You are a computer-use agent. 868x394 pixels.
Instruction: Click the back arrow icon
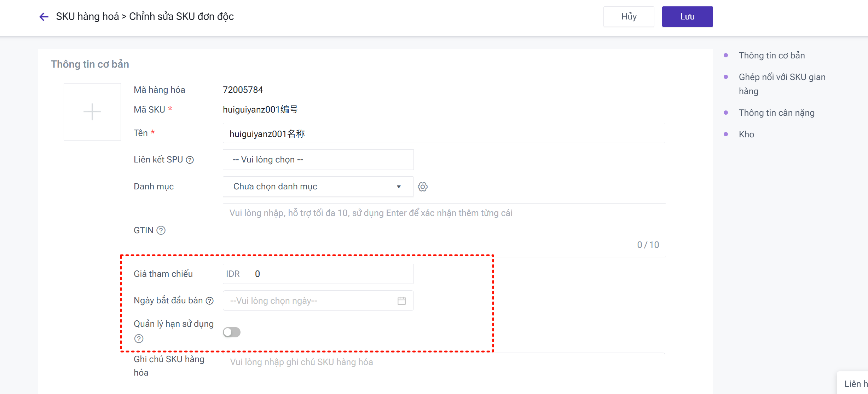[44, 17]
